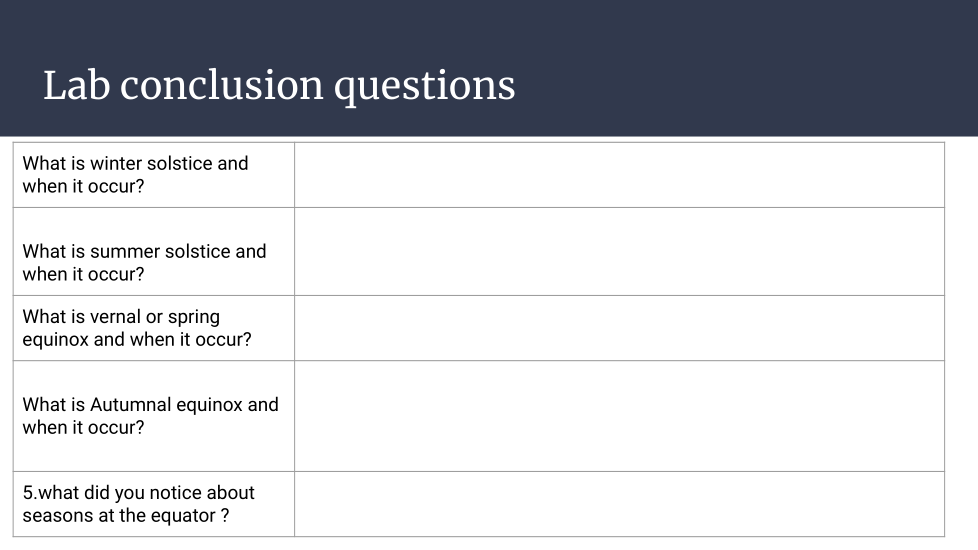
Task: Click the word 'vernal' in the table
Action: pyautogui.click(x=115, y=317)
